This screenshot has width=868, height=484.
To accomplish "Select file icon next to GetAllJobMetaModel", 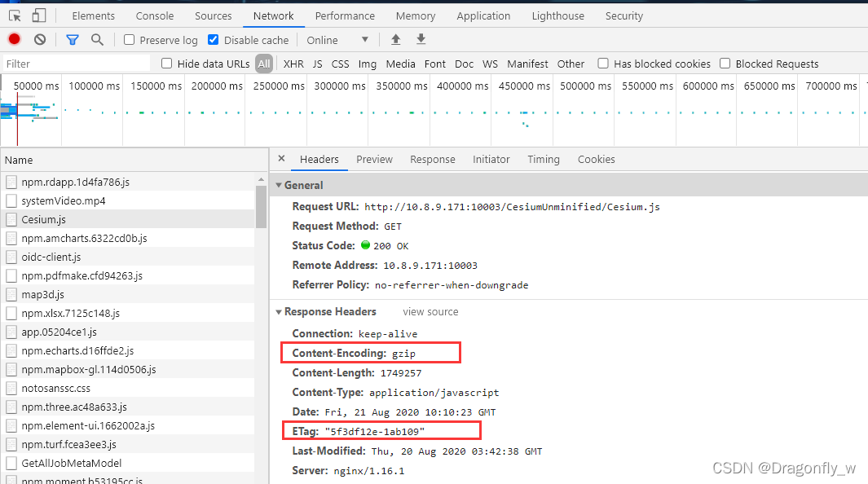I will (11, 463).
